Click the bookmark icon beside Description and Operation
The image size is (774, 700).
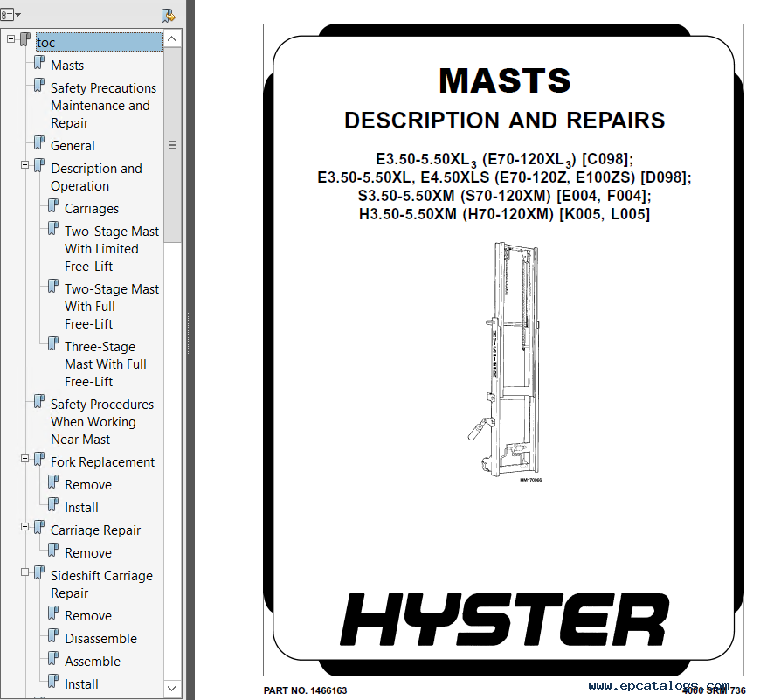coord(39,166)
